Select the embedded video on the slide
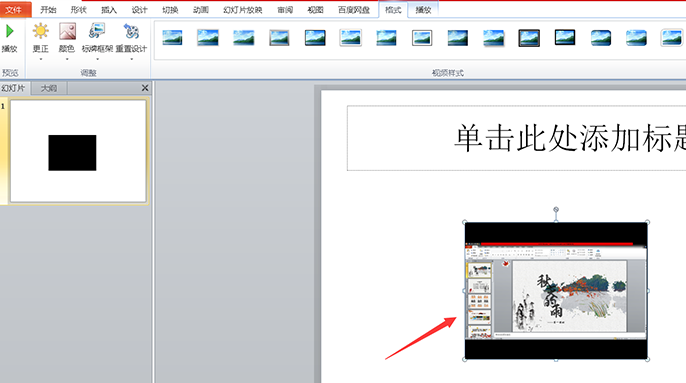This screenshot has height=383, width=686. click(x=556, y=291)
